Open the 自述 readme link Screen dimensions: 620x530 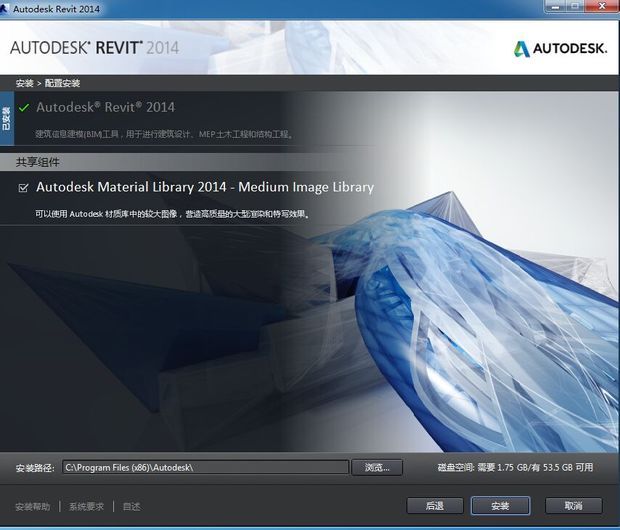(132, 506)
